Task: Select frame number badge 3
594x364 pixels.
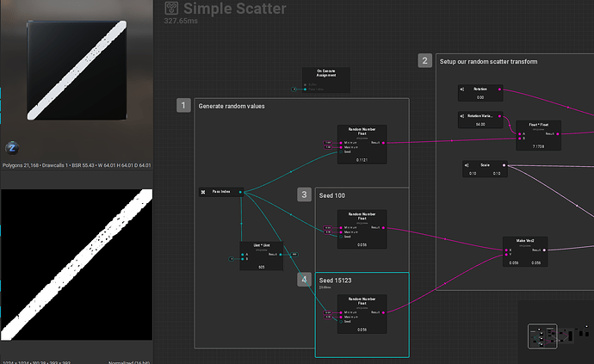Action: coord(304,194)
